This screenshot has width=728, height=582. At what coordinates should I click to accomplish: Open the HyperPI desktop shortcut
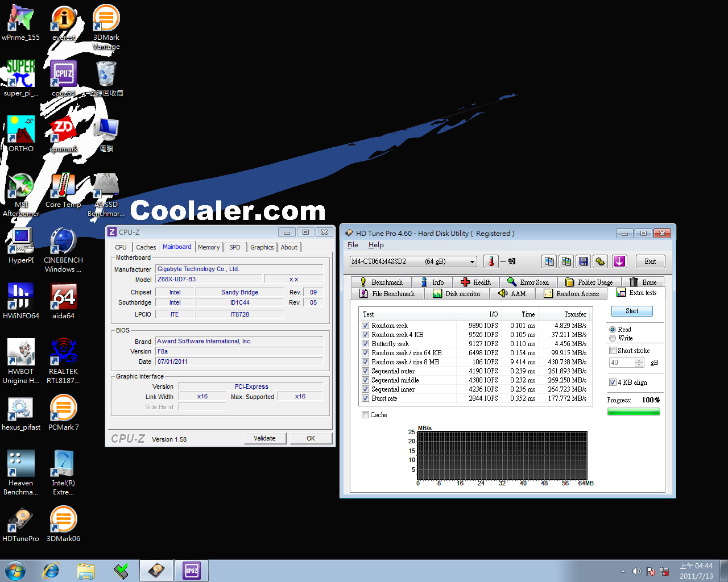click(21, 246)
